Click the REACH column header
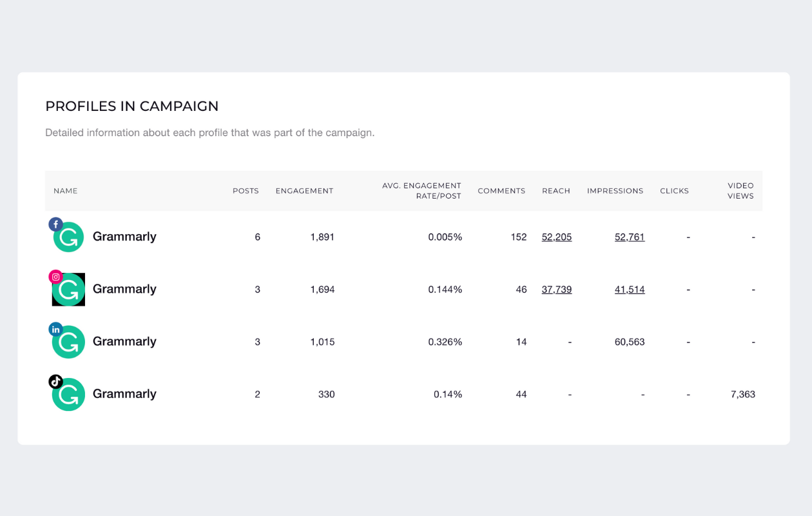 tap(556, 191)
